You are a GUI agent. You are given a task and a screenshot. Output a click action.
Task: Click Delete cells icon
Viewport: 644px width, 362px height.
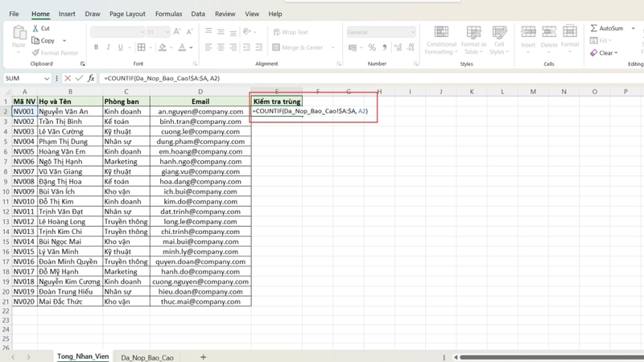(549, 31)
